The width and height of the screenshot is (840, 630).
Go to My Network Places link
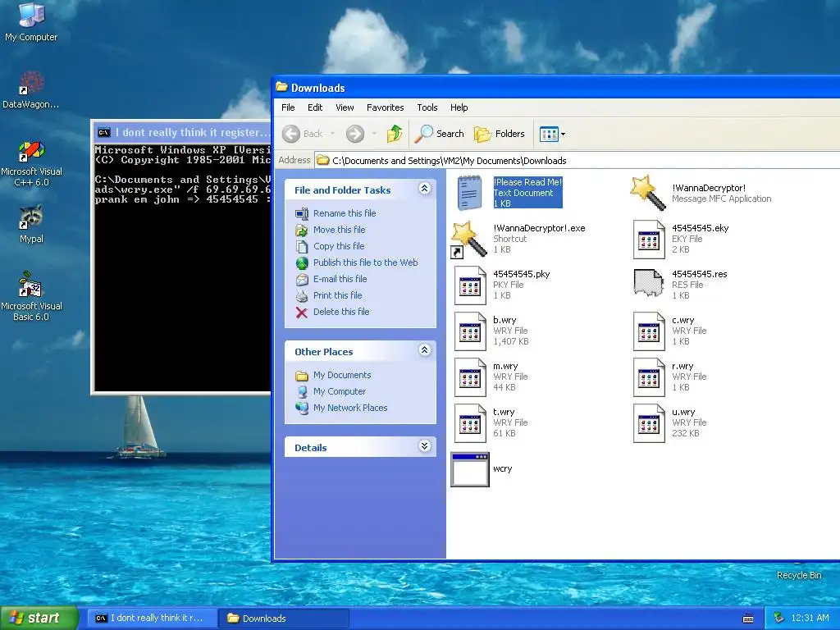[350, 408]
